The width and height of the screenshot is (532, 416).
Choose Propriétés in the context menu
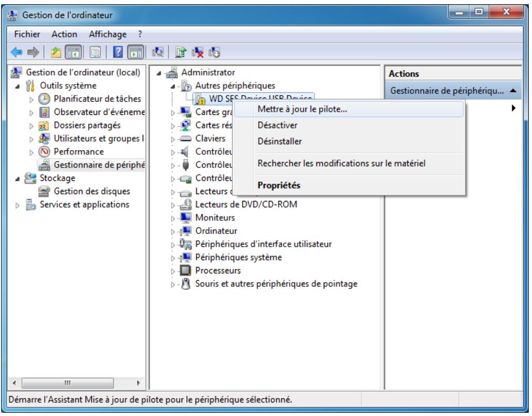point(349,185)
